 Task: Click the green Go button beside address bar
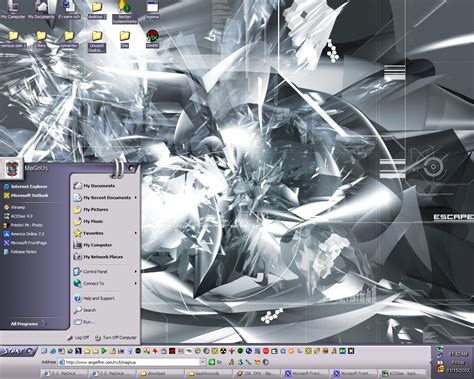[x=215, y=362]
